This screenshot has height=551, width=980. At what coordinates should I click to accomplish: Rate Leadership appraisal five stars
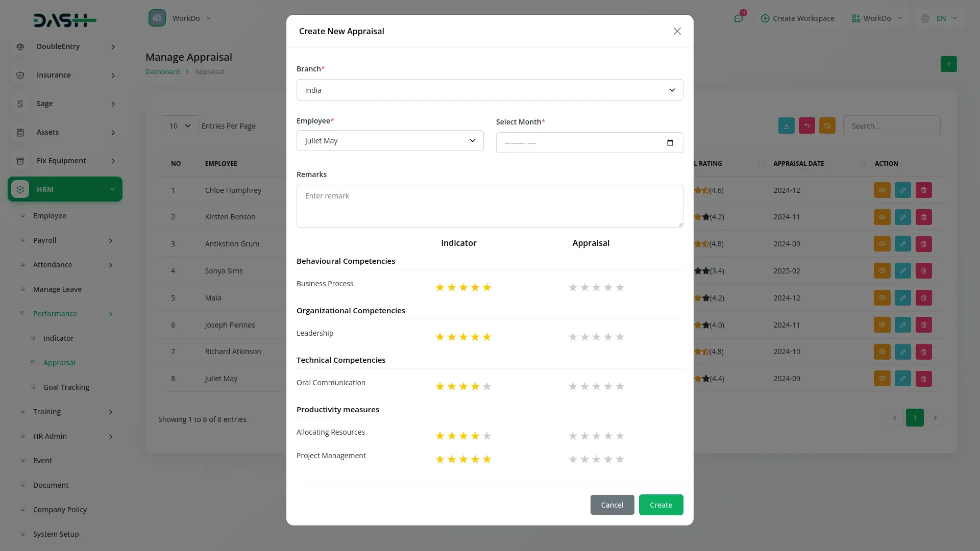coord(620,337)
